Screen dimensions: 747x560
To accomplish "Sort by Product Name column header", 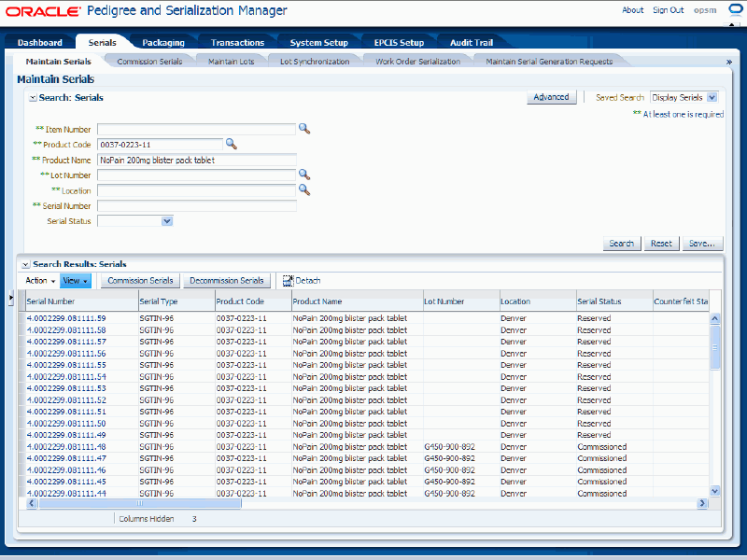I will [x=358, y=301].
